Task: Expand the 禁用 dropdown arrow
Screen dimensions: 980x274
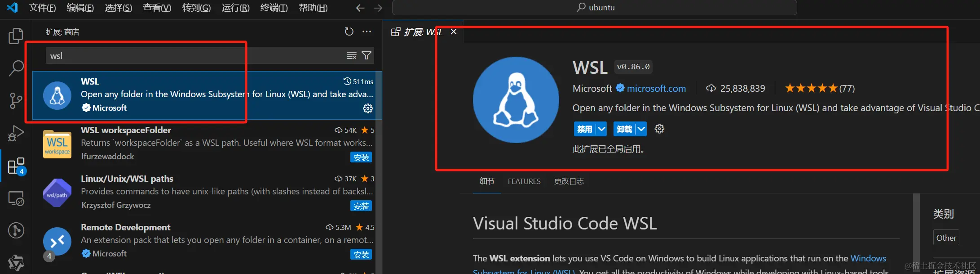Action: 601,129
